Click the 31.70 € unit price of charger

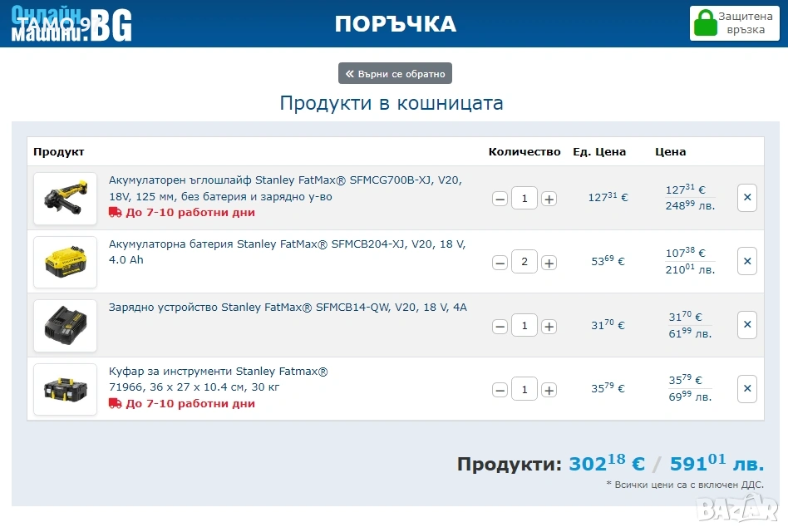point(608,324)
